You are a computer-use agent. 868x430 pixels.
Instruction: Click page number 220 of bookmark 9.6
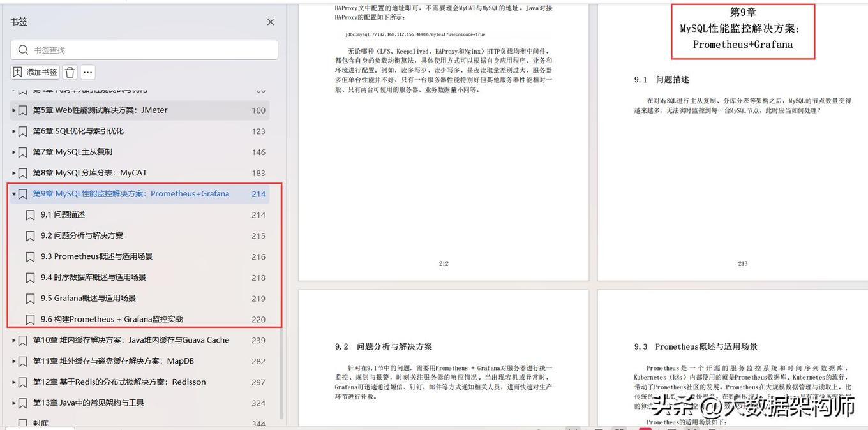click(x=258, y=320)
